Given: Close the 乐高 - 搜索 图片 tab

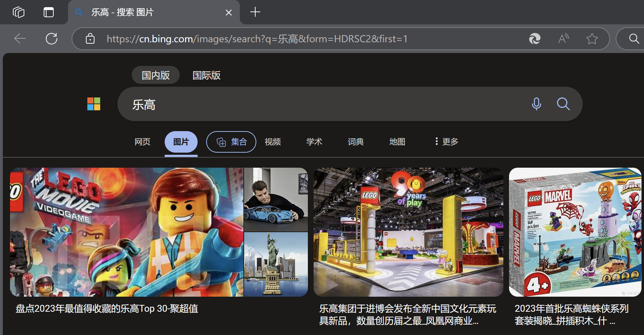Looking at the screenshot, I should click(x=229, y=13).
